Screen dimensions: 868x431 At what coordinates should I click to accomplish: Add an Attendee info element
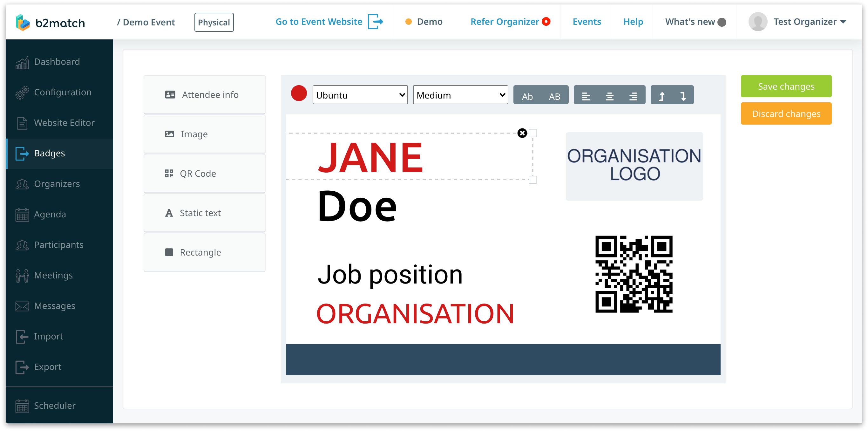(205, 95)
